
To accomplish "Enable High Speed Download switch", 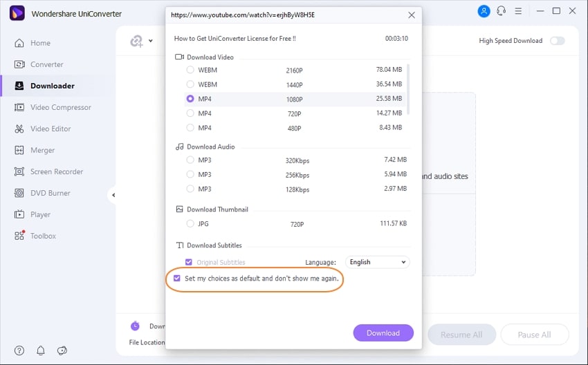I will [558, 41].
